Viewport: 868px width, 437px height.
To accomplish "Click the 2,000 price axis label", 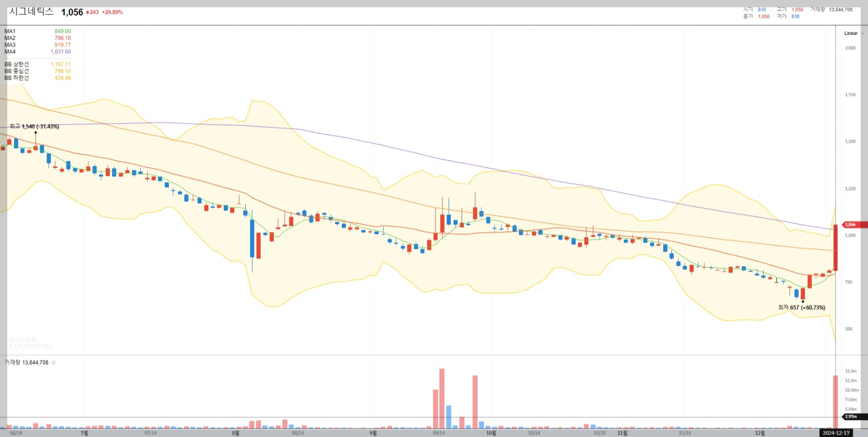I will [851, 48].
